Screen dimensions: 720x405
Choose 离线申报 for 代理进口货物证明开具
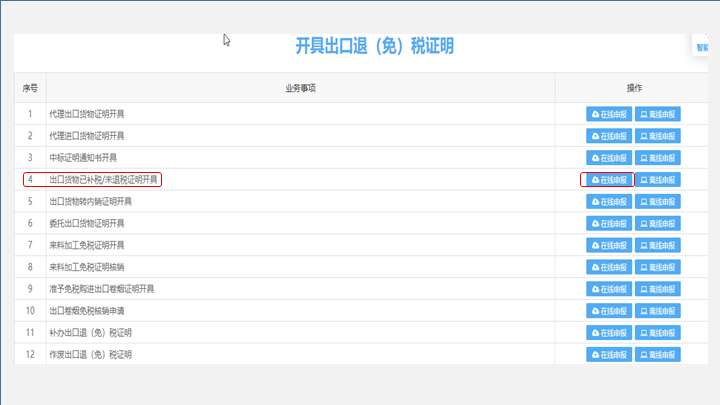(658, 136)
